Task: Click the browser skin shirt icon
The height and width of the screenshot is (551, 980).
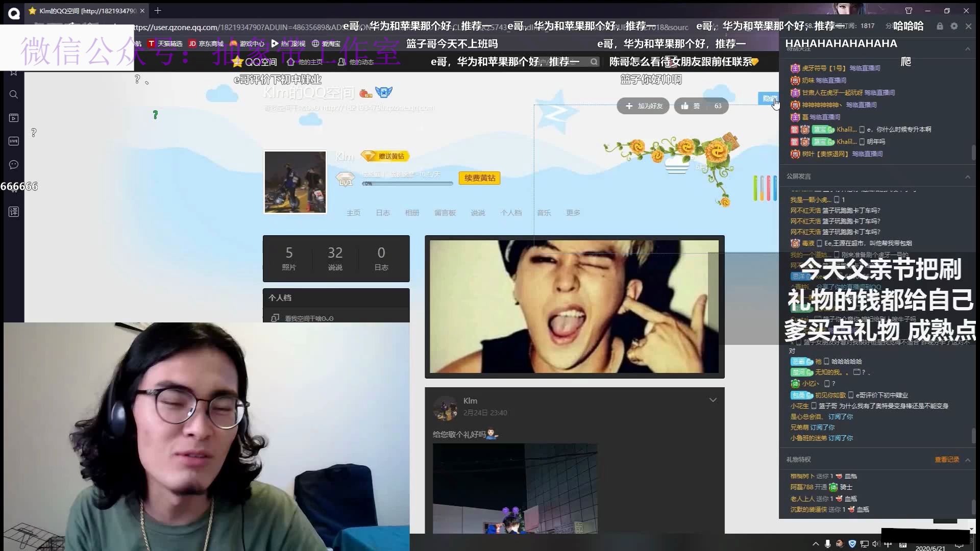Action: 909,11
